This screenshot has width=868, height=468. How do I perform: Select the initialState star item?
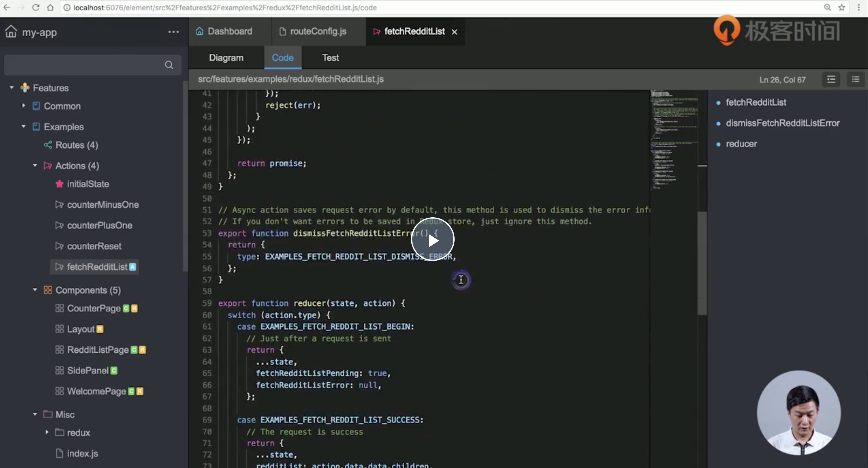pyautogui.click(x=87, y=184)
